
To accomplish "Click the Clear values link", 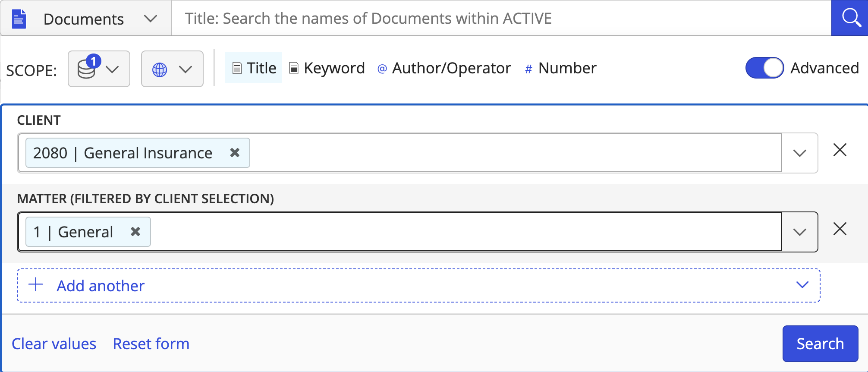I will pyautogui.click(x=54, y=344).
